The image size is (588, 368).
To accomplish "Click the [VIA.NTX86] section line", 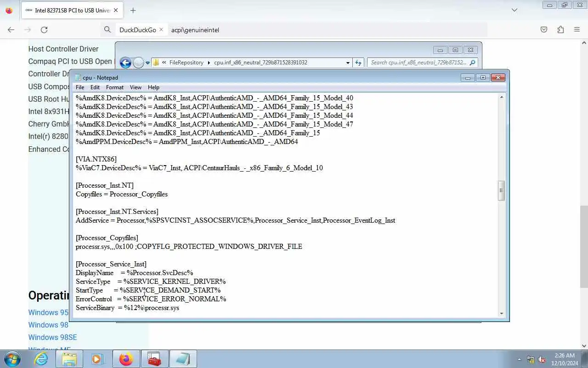I will [96, 159].
